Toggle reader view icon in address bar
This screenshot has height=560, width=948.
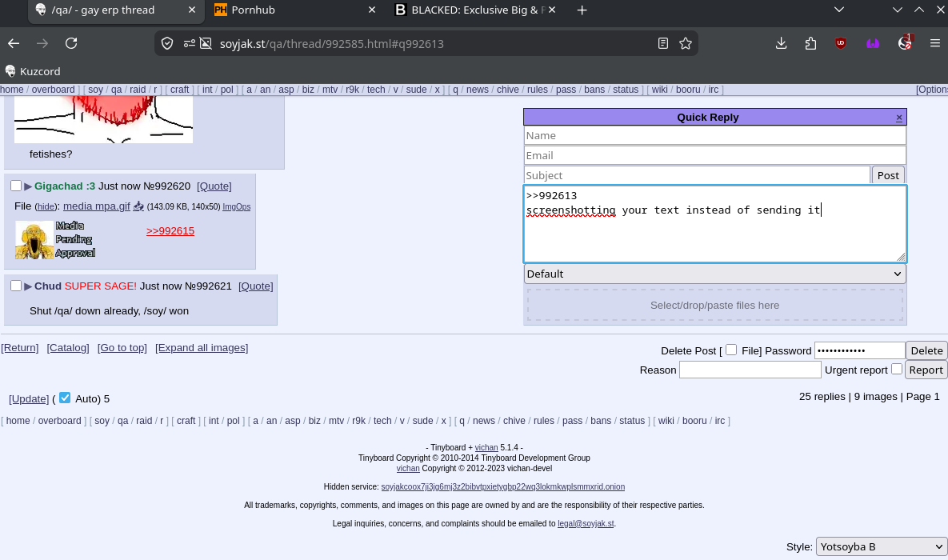click(x=663, y=43)
